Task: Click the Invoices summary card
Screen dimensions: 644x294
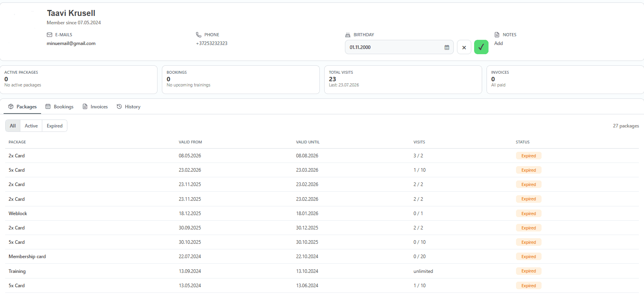Action: pyautogui.click(x=565, y=80)
